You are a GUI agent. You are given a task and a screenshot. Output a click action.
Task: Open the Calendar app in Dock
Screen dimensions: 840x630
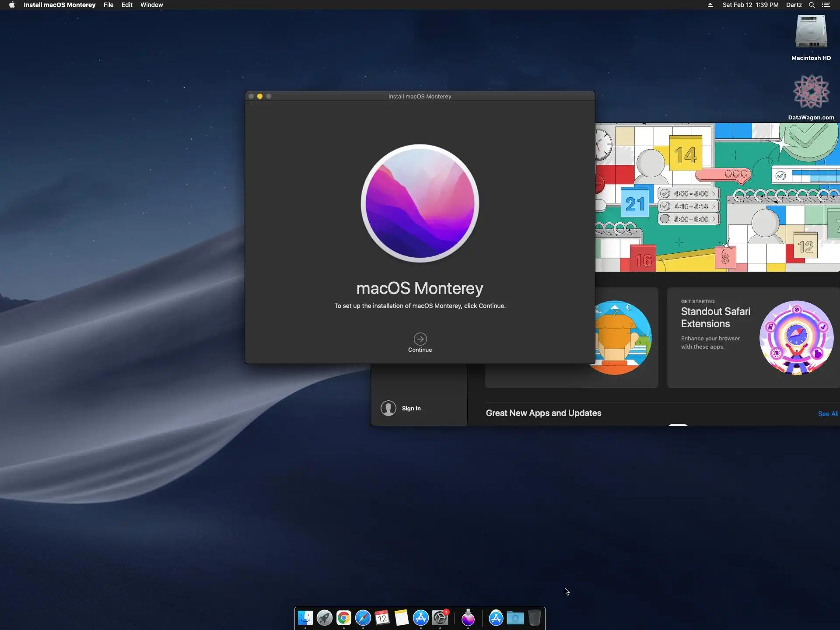382,618
